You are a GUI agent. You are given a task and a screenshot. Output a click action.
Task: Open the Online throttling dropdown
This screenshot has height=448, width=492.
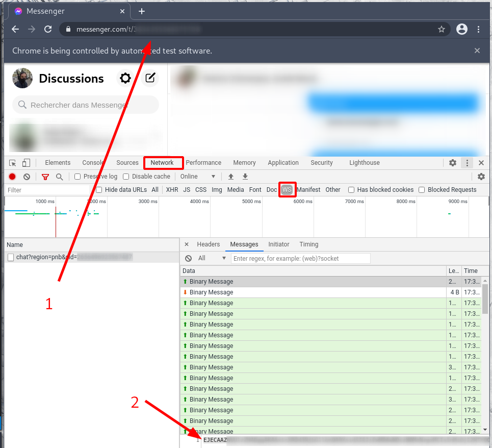click(197, 177)
